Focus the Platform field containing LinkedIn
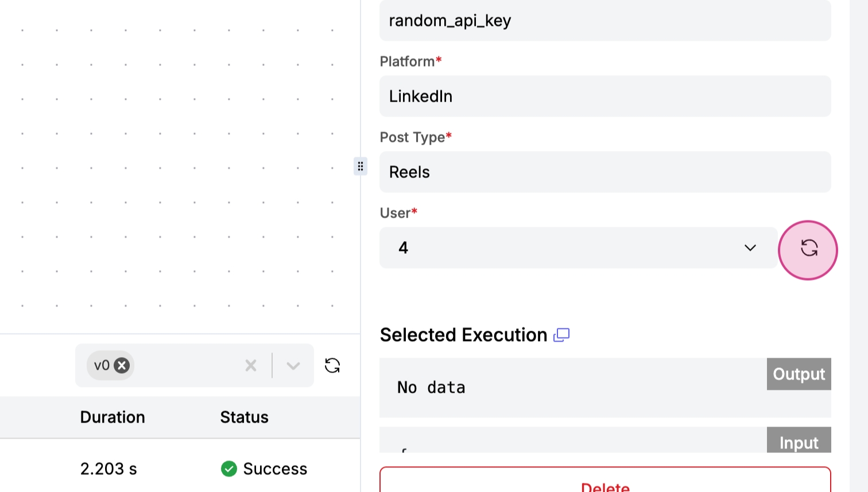Screen dimensions: 868x492 [605, 96]
